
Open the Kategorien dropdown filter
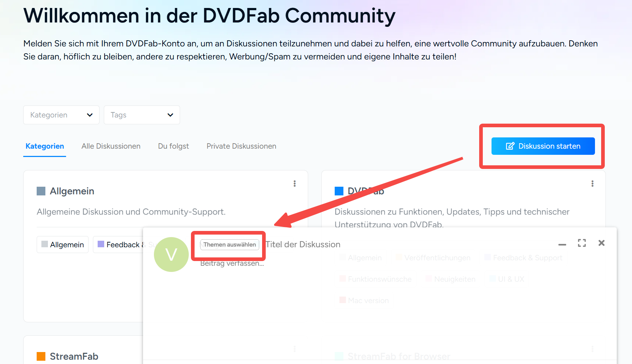[61, 115]
